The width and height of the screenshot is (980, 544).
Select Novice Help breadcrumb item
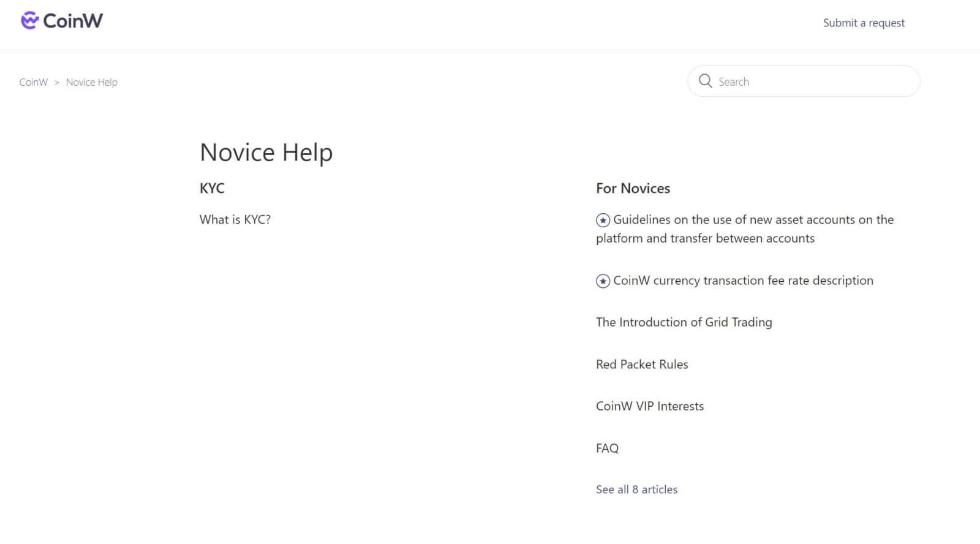pos(92,82)
